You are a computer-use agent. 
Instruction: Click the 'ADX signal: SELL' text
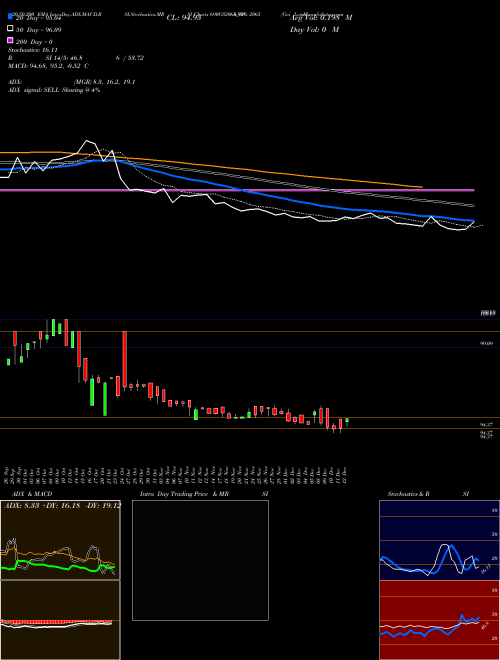pyautogui.click(x=34, y=90)
